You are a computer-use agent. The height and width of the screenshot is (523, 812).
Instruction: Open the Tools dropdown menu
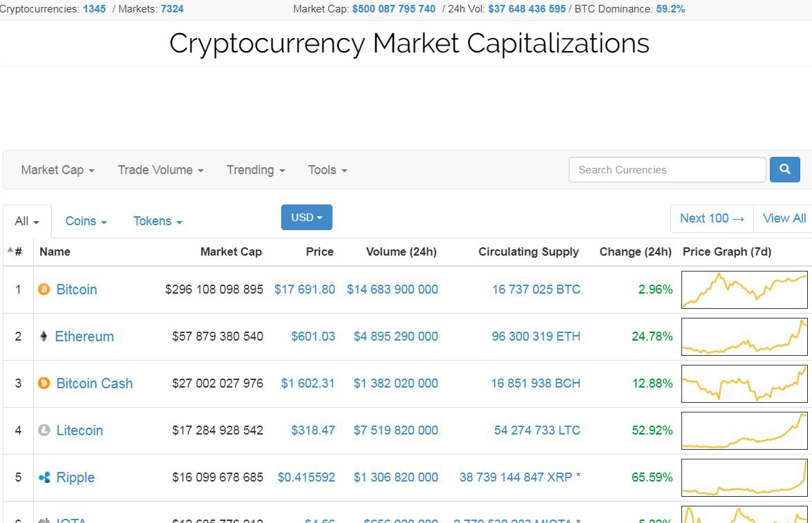pos(328,170)
